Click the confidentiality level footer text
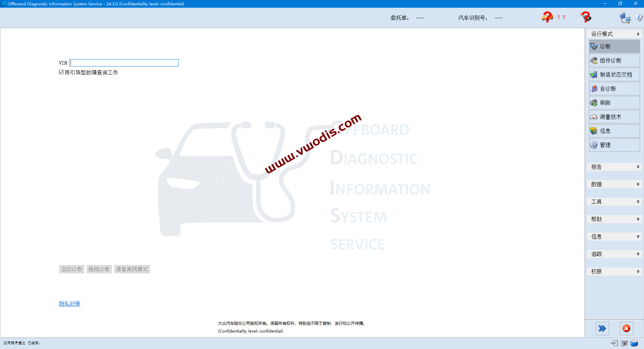 pos(251,331)
